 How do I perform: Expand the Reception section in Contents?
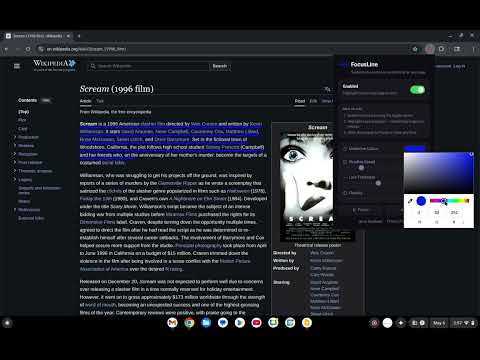tap(15, 154)
